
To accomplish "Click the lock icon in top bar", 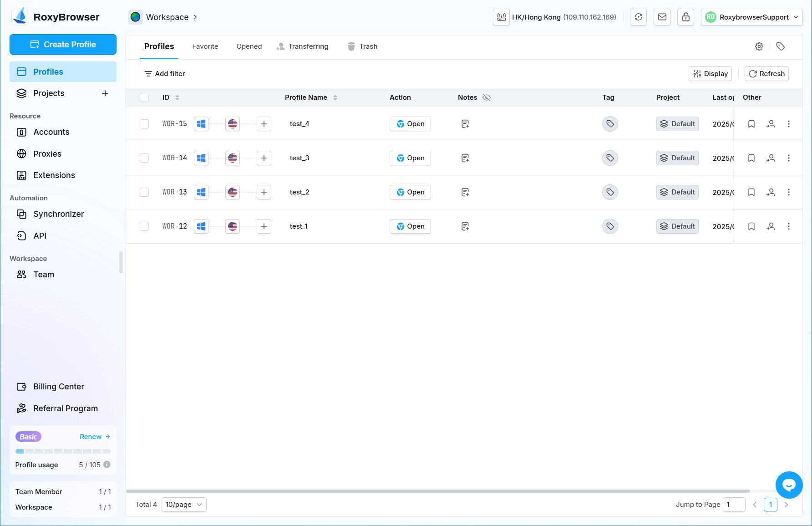I will tap(685, 17).
